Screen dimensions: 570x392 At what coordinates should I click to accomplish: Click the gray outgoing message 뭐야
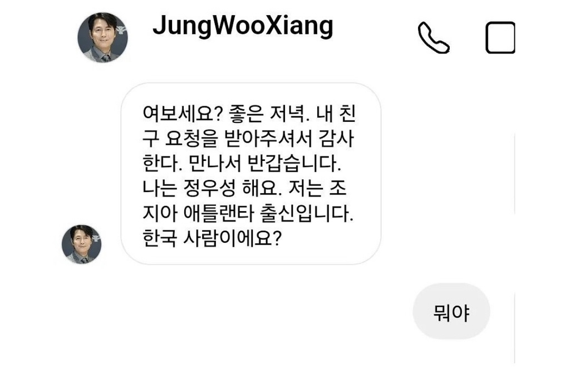tap(451, 311)
